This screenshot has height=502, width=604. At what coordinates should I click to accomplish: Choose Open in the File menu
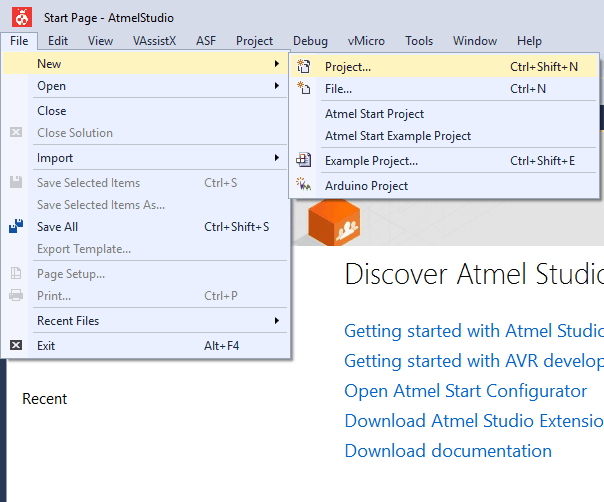click(146, 86)
